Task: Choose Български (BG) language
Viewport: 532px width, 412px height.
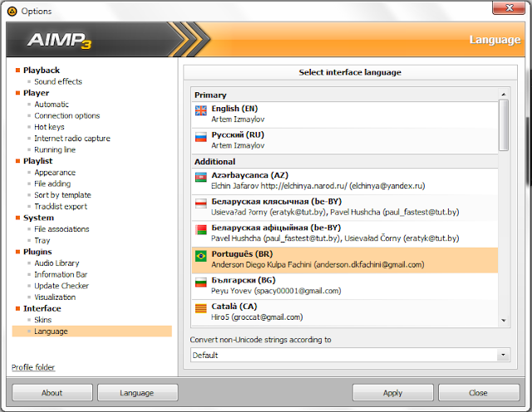Action: (345, 287)
